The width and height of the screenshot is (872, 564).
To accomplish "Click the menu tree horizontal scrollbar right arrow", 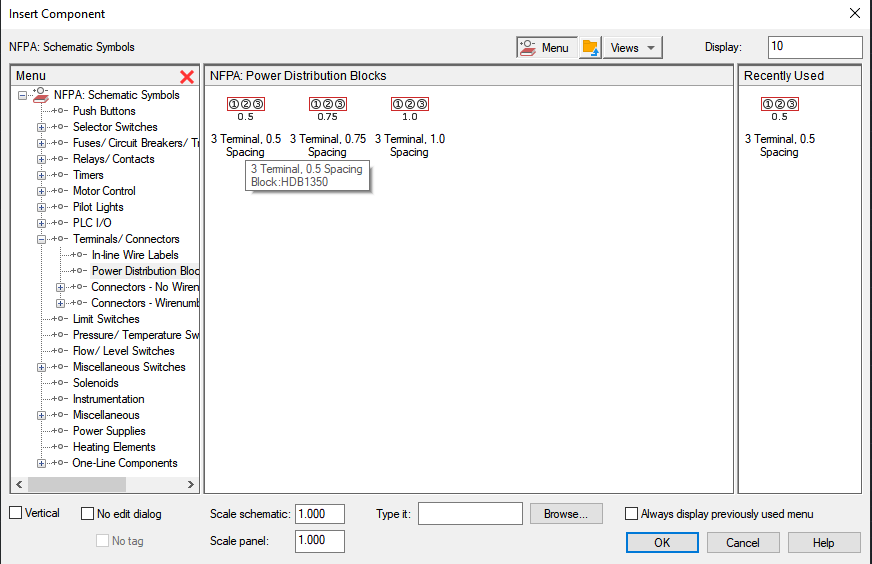I will (191, 484).
